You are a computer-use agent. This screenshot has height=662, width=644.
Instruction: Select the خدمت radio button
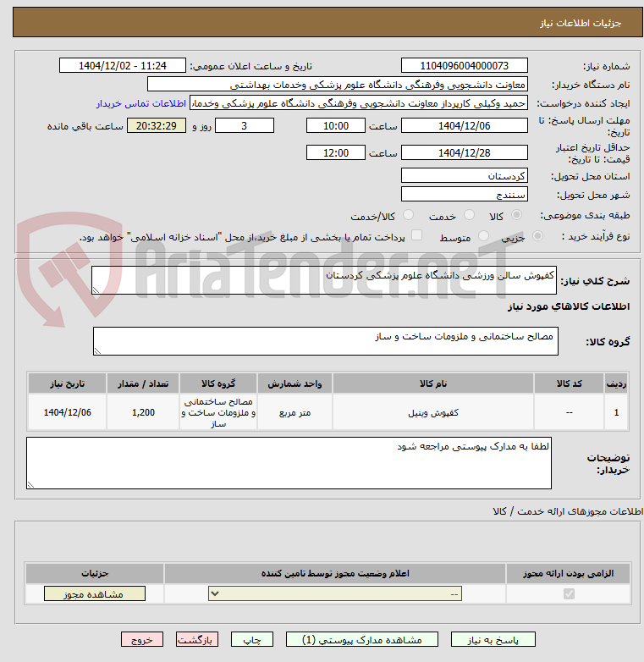469,215
